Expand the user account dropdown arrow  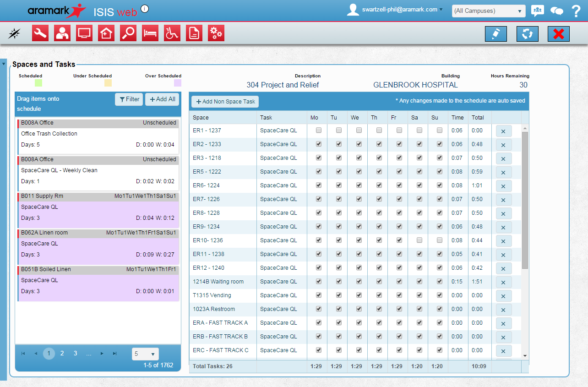[441, 10]
